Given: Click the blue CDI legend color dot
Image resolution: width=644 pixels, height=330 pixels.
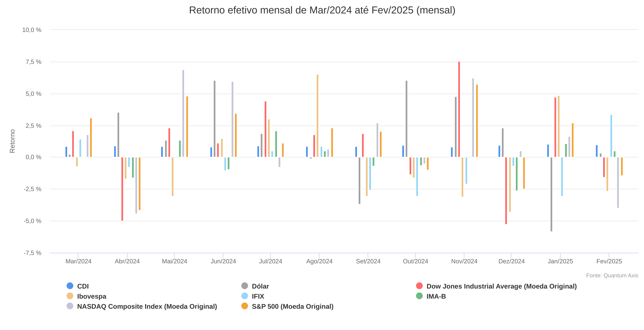Looking at the screenshot, I should 70,286.
